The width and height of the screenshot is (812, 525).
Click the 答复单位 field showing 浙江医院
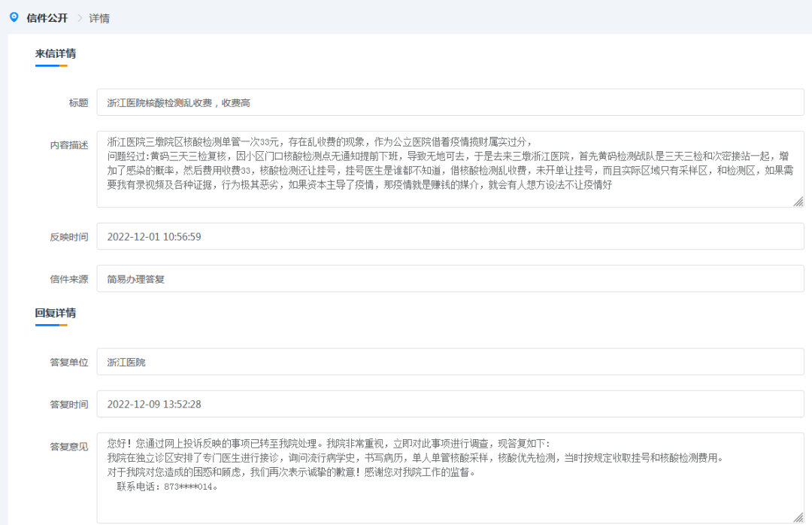[x=450, y=362]
